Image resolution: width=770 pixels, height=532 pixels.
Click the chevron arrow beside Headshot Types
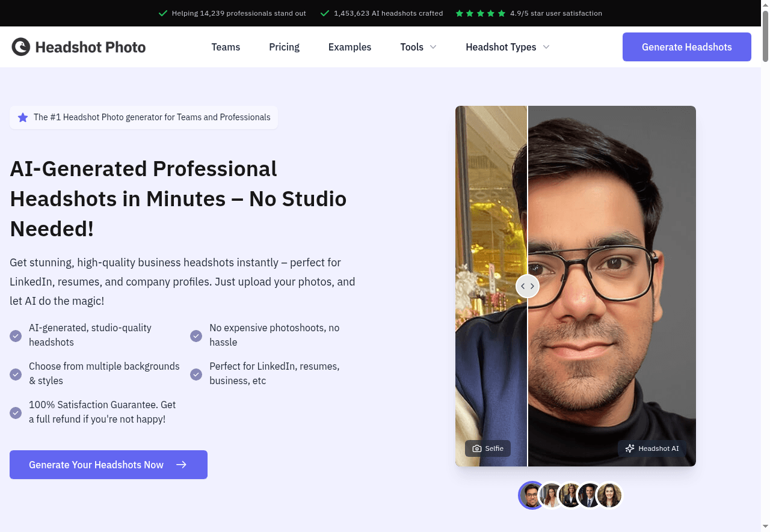546,47
